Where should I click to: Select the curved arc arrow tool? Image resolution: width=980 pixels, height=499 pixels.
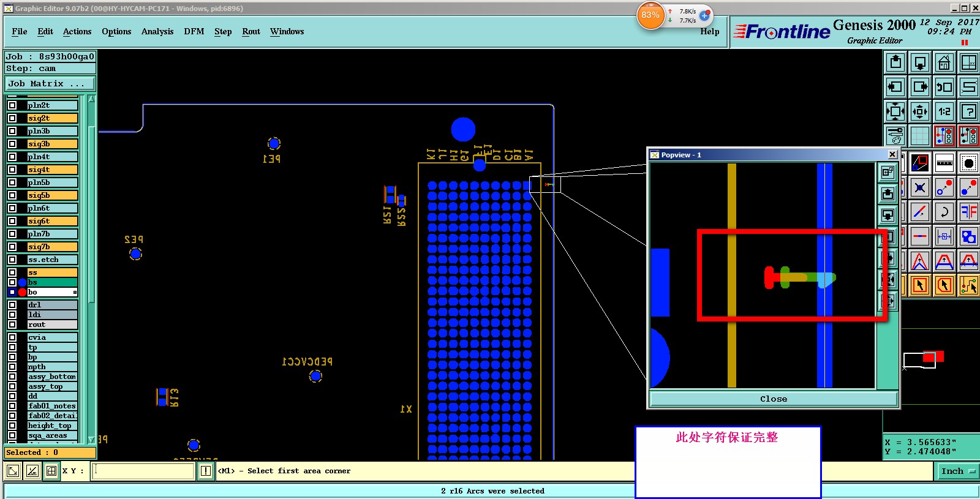pyautogui.click(x=944, y=212)
